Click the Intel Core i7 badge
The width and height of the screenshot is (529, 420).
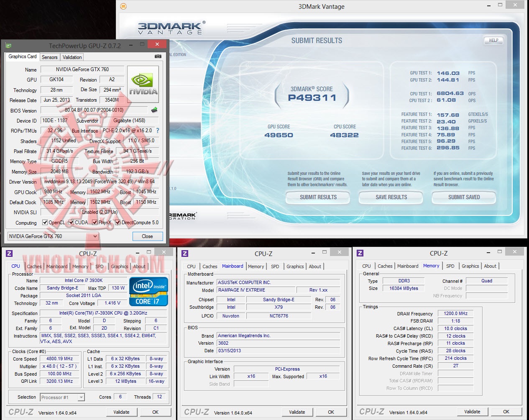(149, 291)
